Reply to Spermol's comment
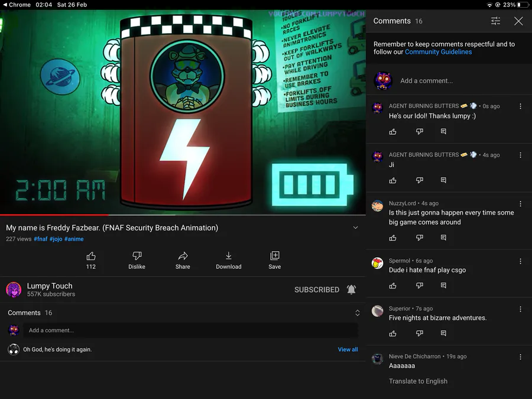The image size is (532, 399). (x=443, y=286)
